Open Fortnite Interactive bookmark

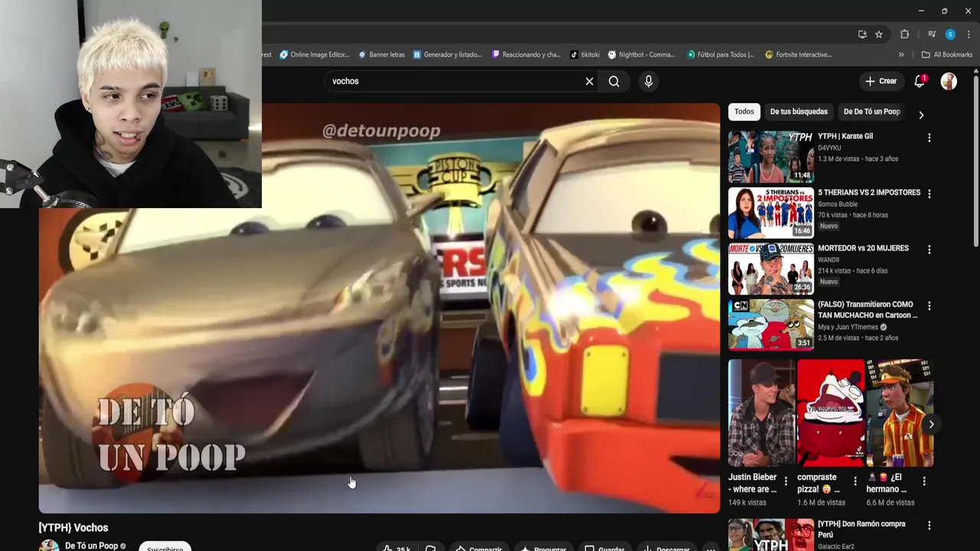(798, 54)
